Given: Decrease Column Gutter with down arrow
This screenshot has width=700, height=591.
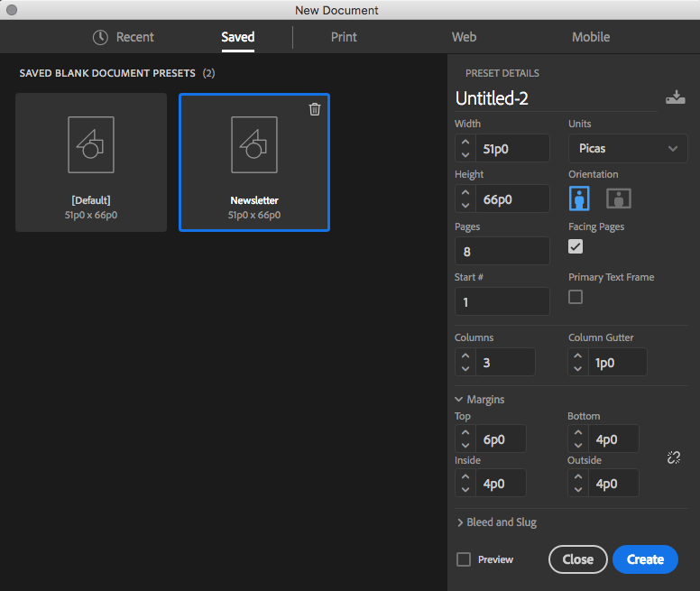Looking at the screenshot, I should pyautogui.click(x=577, y=368).
